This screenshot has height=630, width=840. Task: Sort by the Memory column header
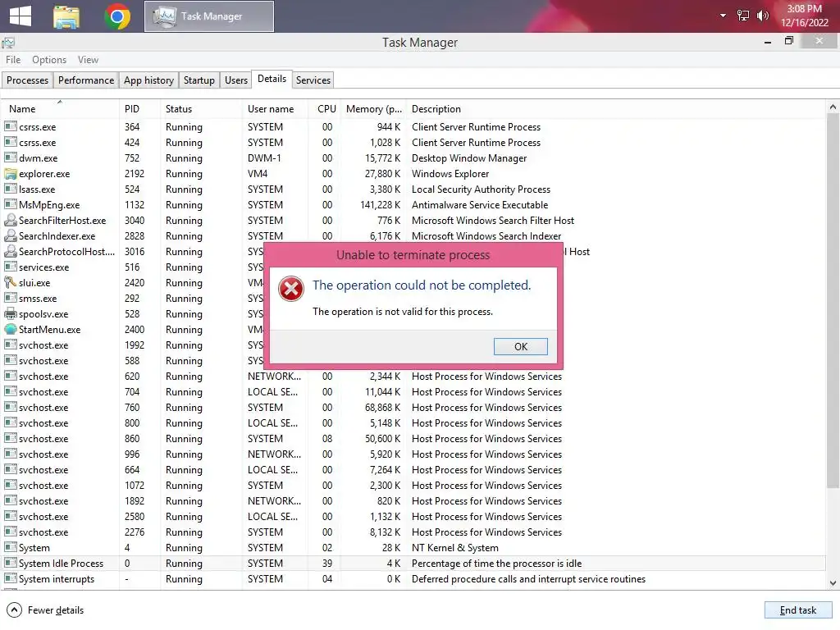tap(374, 109)
